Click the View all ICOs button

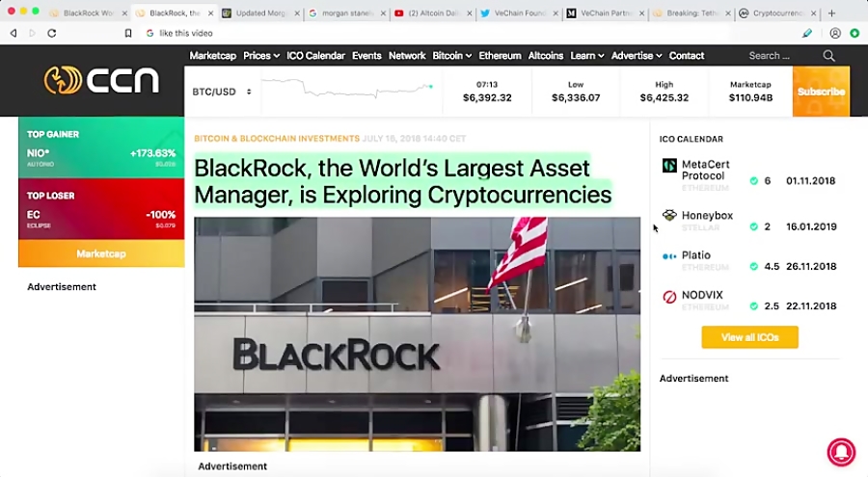(x=749, y=337)
